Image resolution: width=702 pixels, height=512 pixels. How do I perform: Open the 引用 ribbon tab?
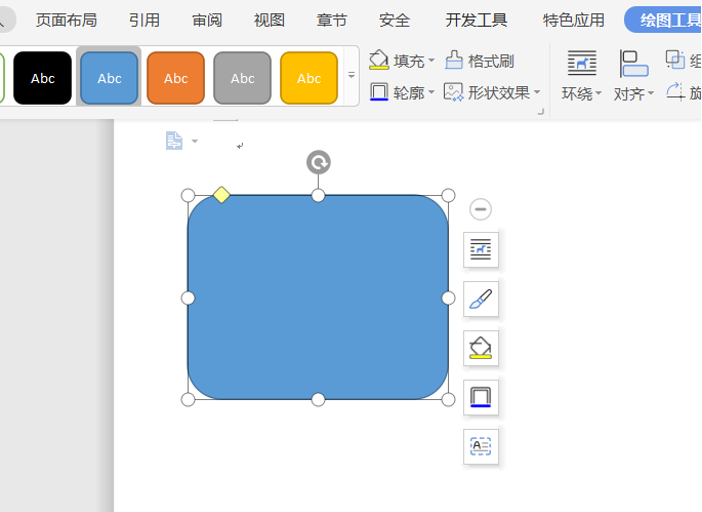click(x=144, y=20)
